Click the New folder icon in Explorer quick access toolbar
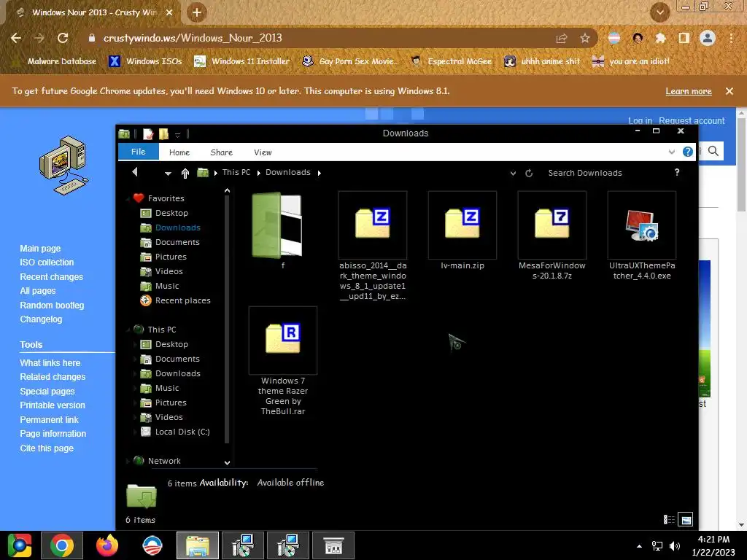This screenshot has height=560, width=747. tap(163, 134)
